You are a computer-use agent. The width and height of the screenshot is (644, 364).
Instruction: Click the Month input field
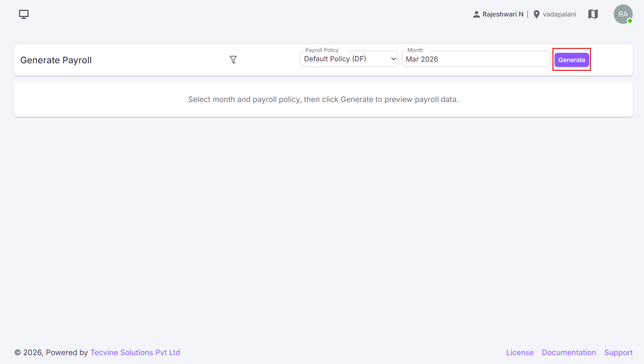click(476, 59)
